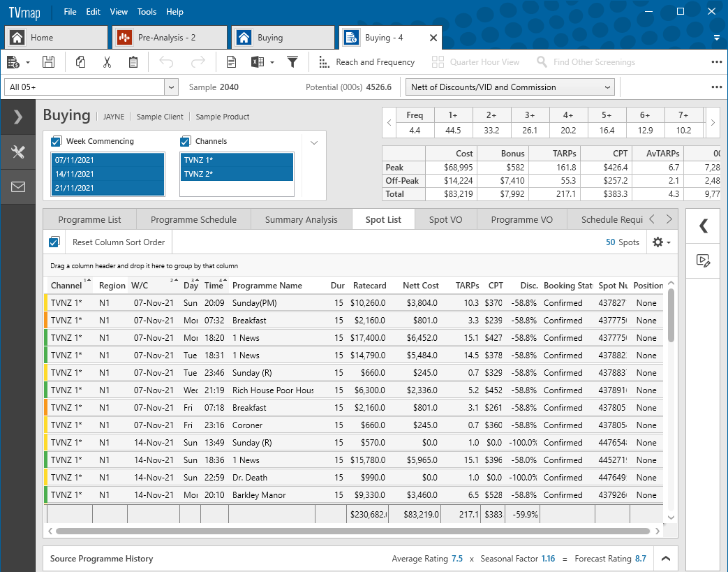Select TVNZ 2* in Channels list
Viewport: 728px width, 572px height.
tap(237, 174)
